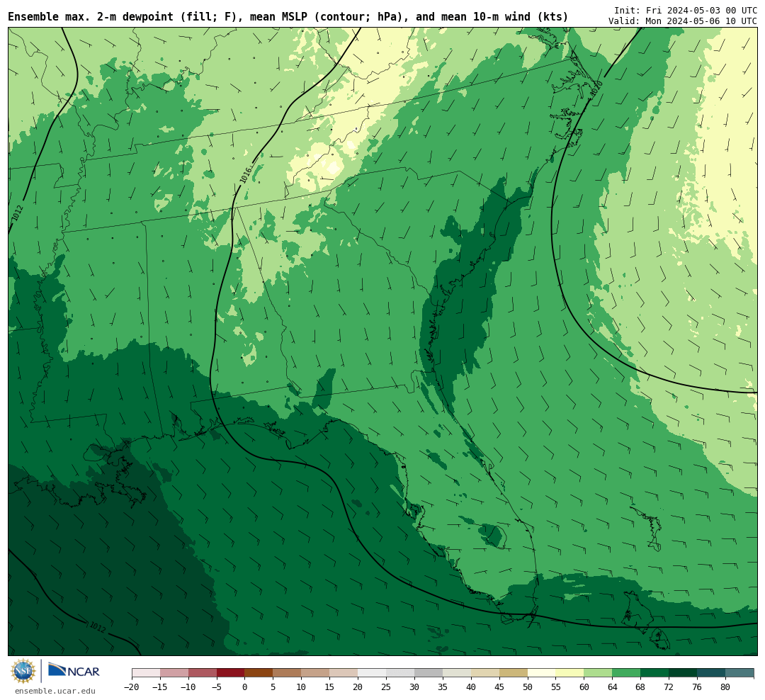
Task: Pick the above-80 slate teal swatch
Action: [740, 672]
